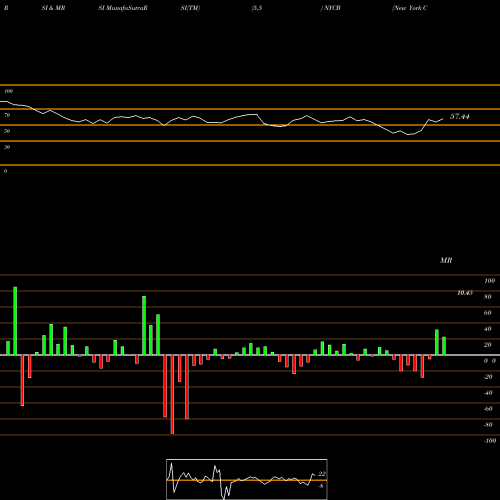
Task: Click the '60' label on MR axis
Action: pyautogui.click(x=488, y=313)
